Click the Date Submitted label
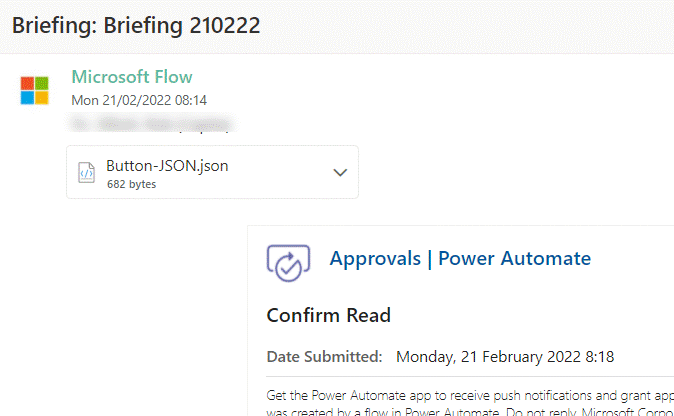This screenshot has height=416, width=674. click(324, 356)
